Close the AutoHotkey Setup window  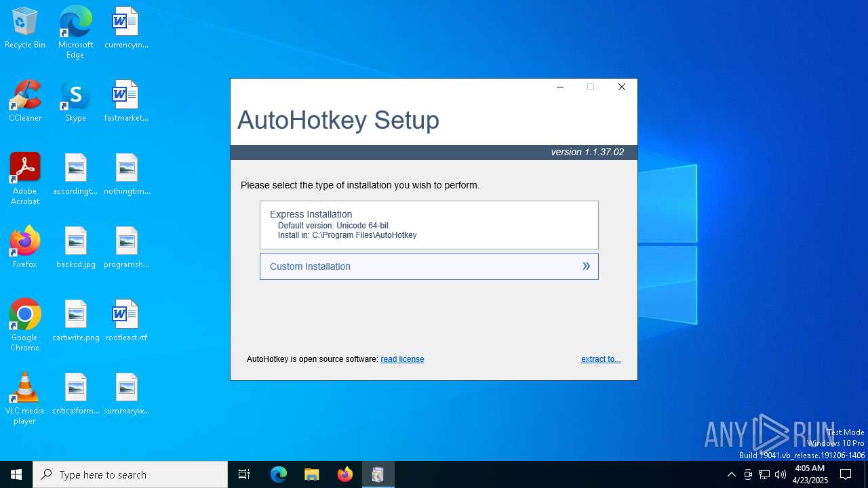coord(621,87)
